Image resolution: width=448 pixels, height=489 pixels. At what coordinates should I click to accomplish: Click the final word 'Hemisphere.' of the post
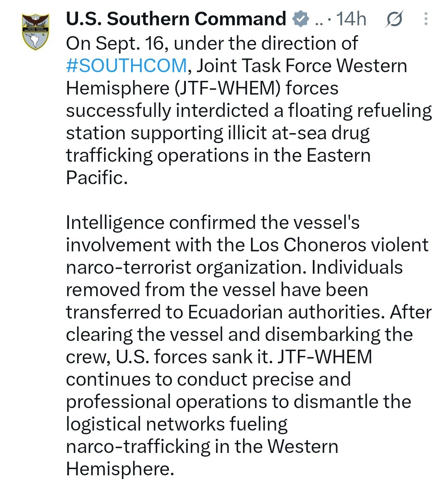coord(120,469)
